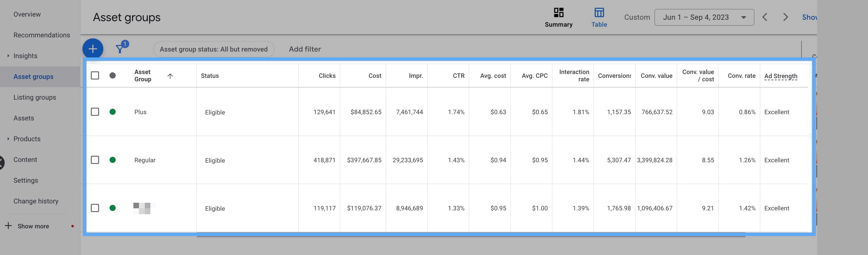Go to previous date range arrow
This screenshot has height=255, width=868.
click(x=765, y=17)
